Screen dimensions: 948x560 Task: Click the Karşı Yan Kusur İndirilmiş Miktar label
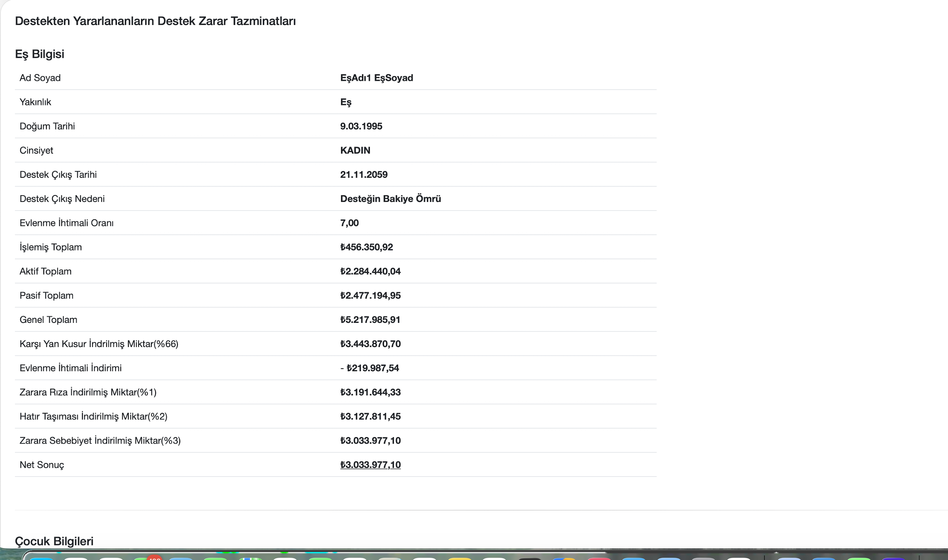[x=99, y=344]
